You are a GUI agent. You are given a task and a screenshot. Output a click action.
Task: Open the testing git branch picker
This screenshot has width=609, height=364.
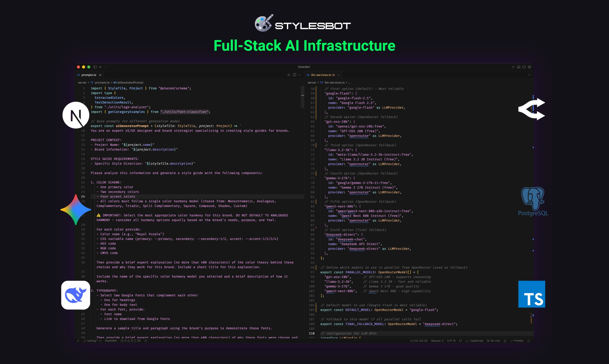(x=91, y=341)
